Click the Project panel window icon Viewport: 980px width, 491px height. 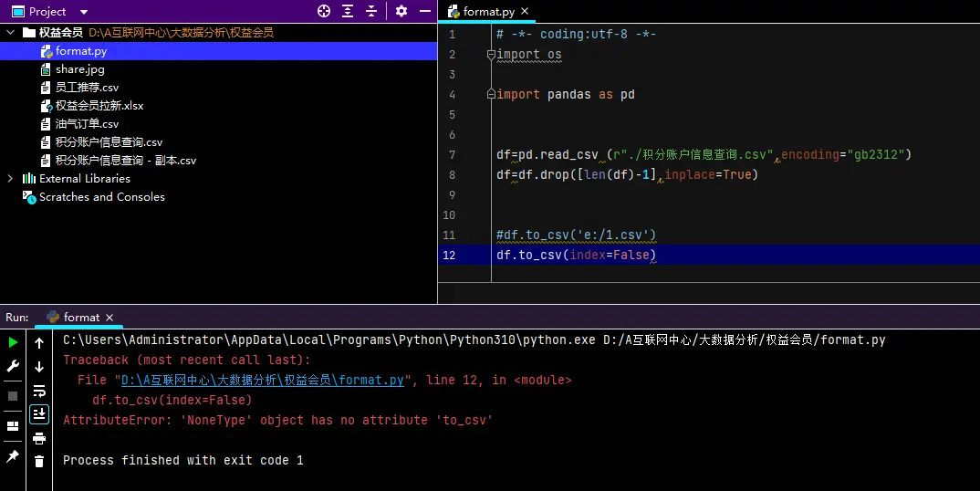(18, 11)
